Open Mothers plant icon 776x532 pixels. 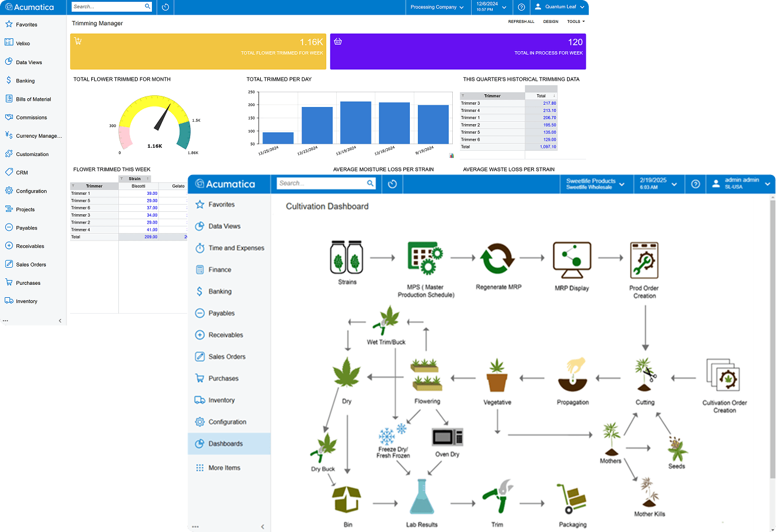coord(611,438)
